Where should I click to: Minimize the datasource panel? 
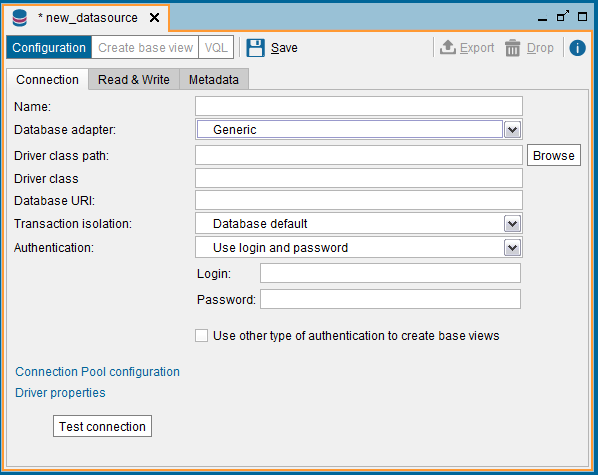coord(542,19)
